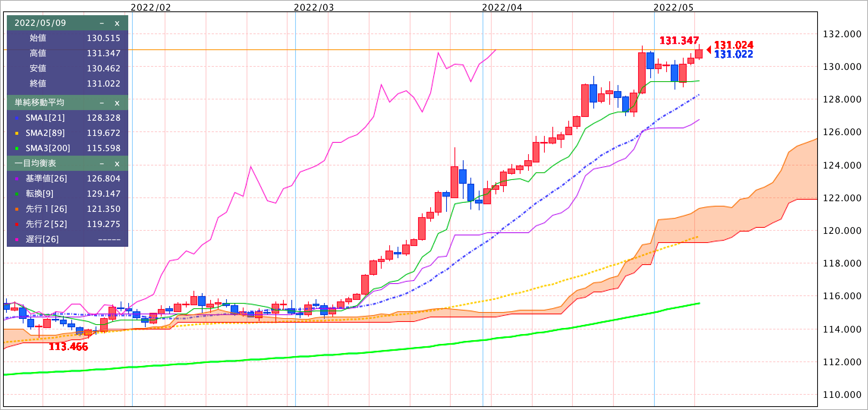This screenshot has height=410, width=868.
Task: Click the 転換[9] green color marker
Action: pyautogui.click(x=16, y=194)
